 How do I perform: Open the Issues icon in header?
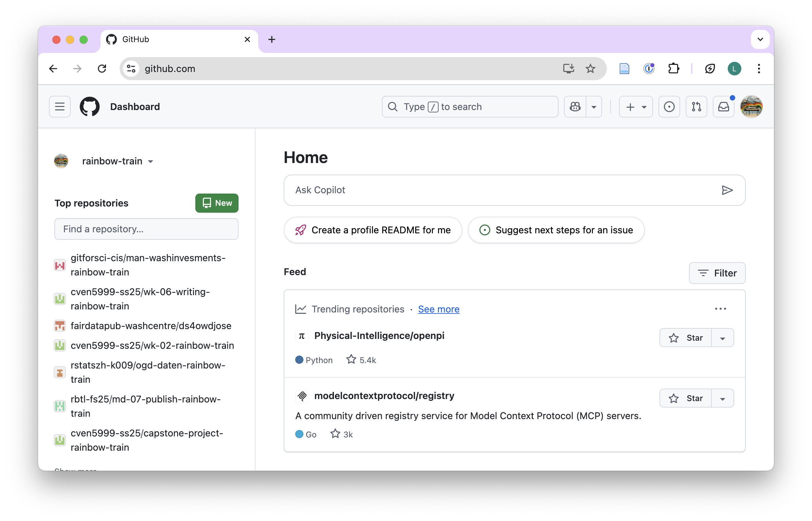click(669, 107)
